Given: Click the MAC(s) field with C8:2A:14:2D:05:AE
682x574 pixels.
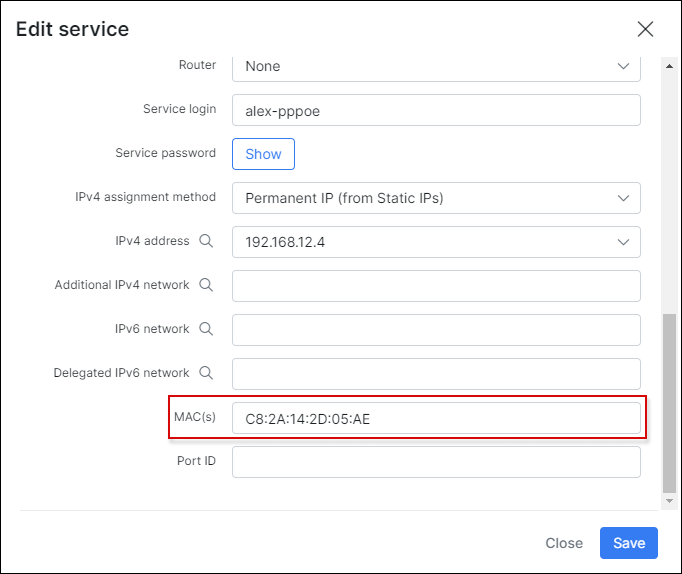Looking at the screenshot, I should 436,418.
